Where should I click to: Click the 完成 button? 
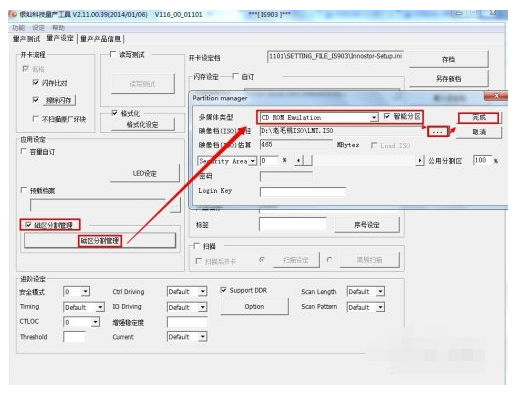479,118
